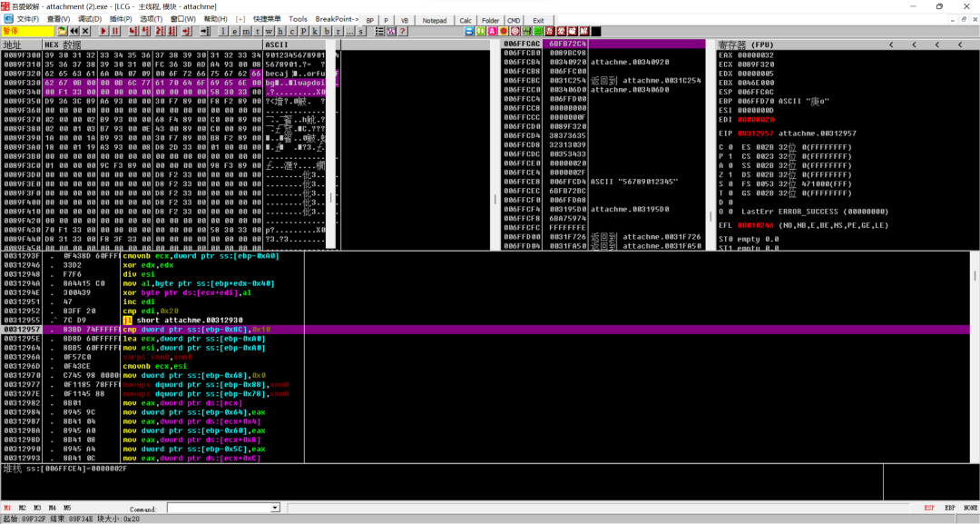Open the 查看(V) menu

(58, 19)
